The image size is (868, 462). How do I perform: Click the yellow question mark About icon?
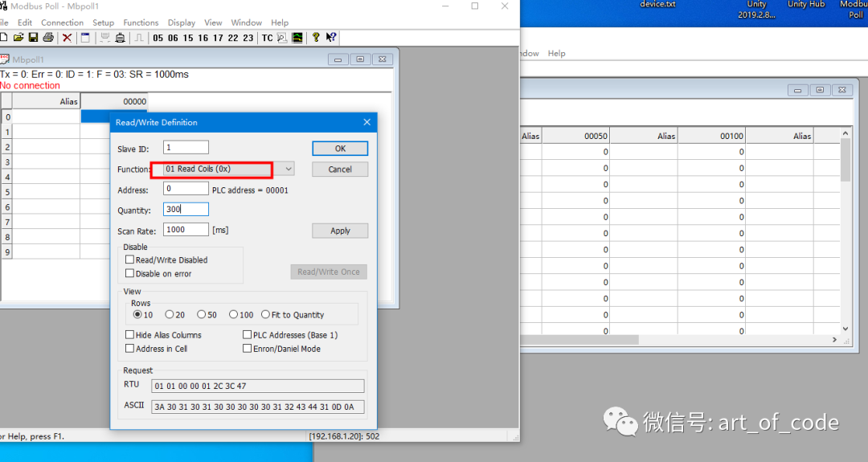[316, 38]
